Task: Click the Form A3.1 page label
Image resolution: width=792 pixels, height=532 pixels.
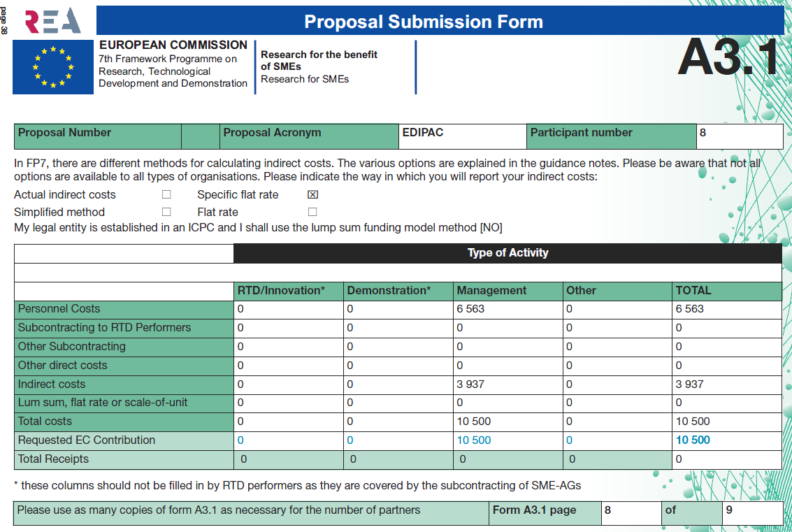Action: point(534,510)
